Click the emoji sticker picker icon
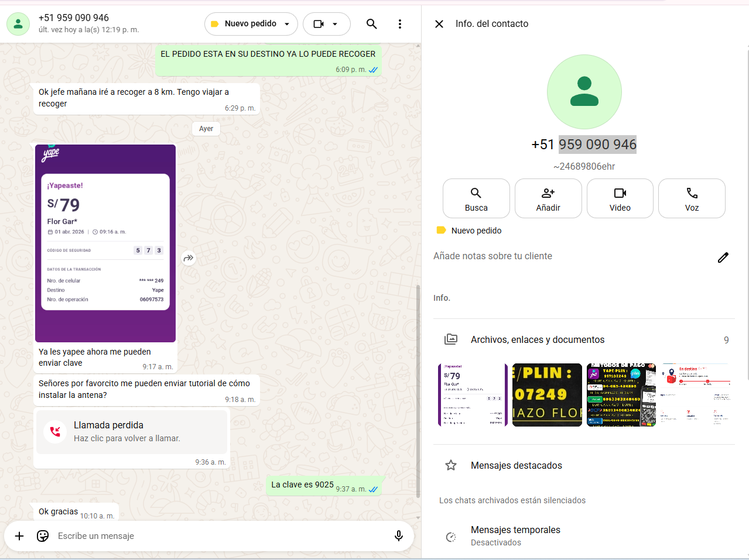Screen dimensions: 749x560 43,536
